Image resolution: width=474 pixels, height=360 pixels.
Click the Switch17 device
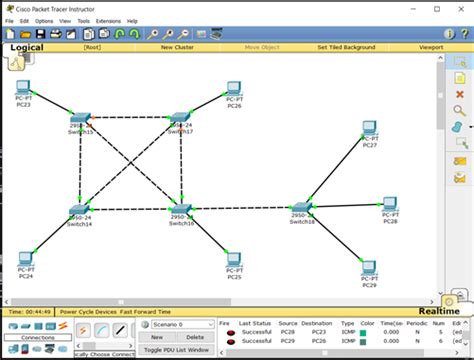tap(180, 117)
